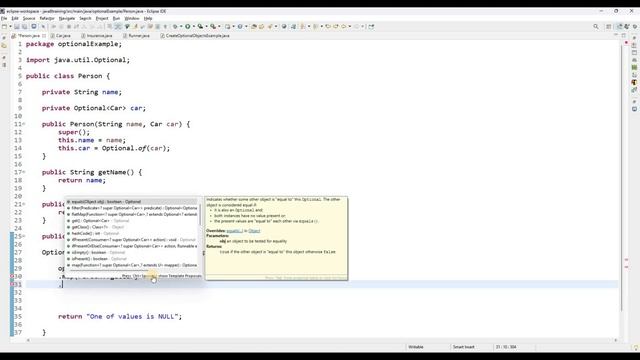This screenshot has width=640, height=360.
Task: Open the Refactor menu
Action: (47, 18)
